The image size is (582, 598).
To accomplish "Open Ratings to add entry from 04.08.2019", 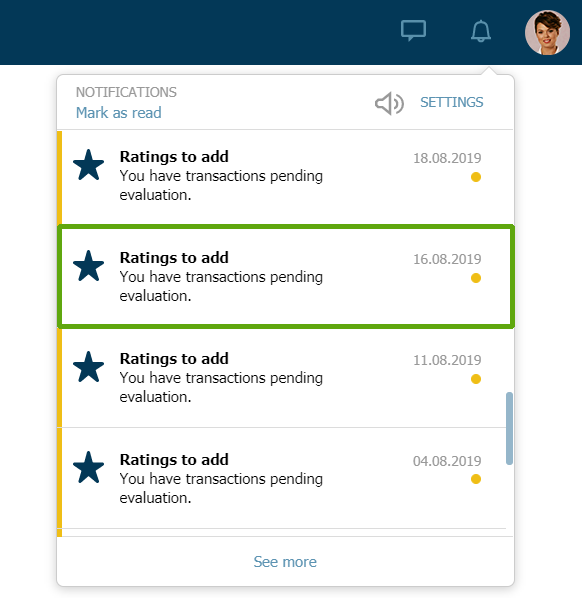I will pyautogui.click(x=285, y=479).
